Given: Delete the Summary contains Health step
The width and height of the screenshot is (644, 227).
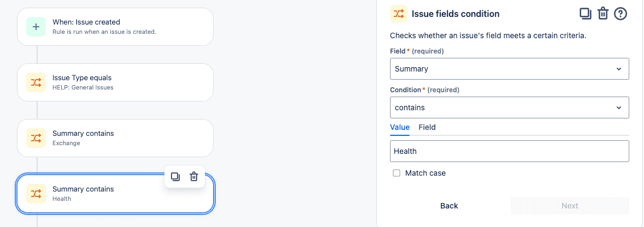Looking at the screenshot, I should coord(194,177).
